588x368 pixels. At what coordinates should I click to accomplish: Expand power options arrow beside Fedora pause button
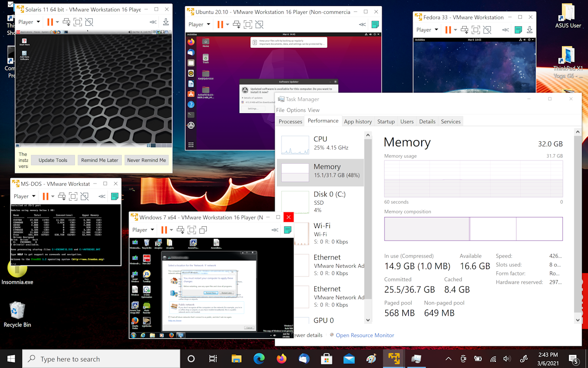pos(456,30)
